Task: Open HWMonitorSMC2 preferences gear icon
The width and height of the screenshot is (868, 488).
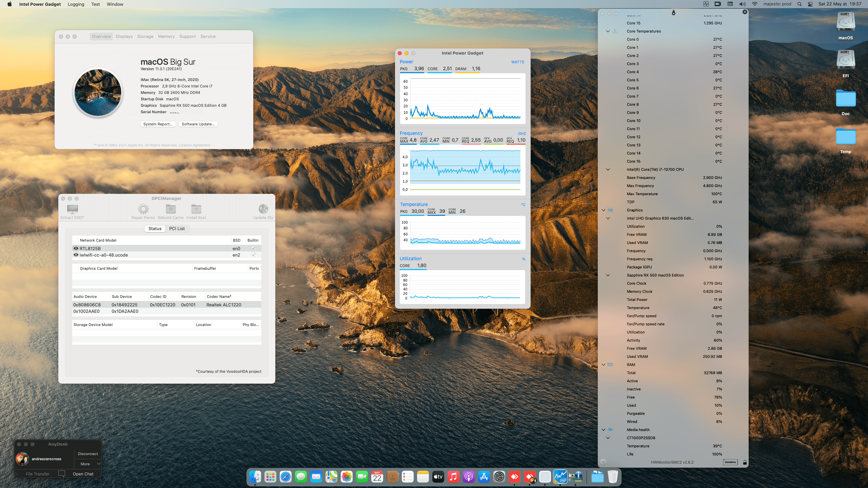Action: pyautogui.click(x=603, y=462)
